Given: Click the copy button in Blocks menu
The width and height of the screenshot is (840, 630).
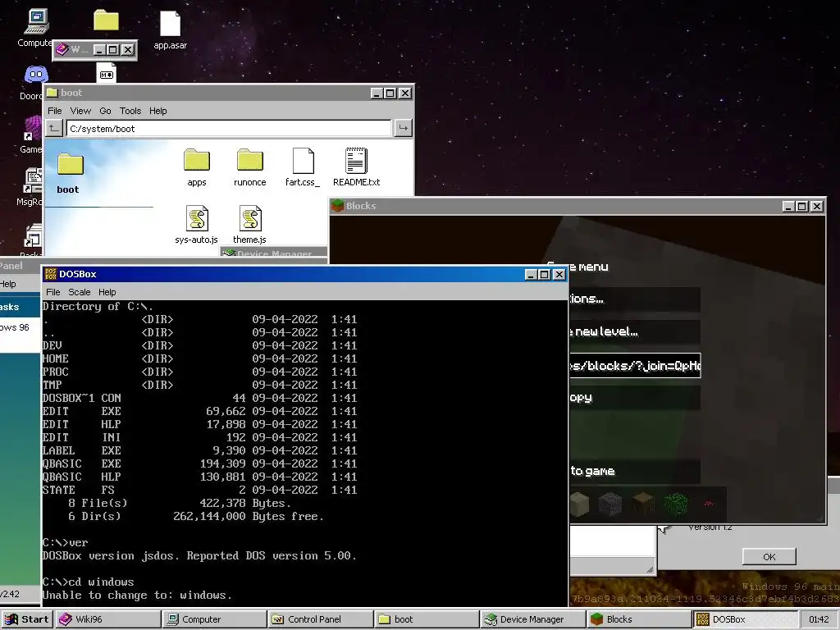Looking at the screenshot, I should tap(634, 398).
